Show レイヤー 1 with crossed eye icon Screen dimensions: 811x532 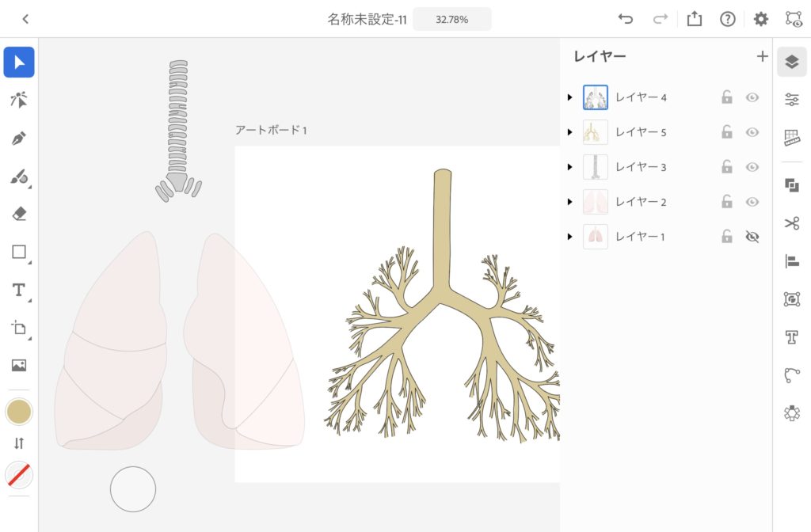[752, 236]
